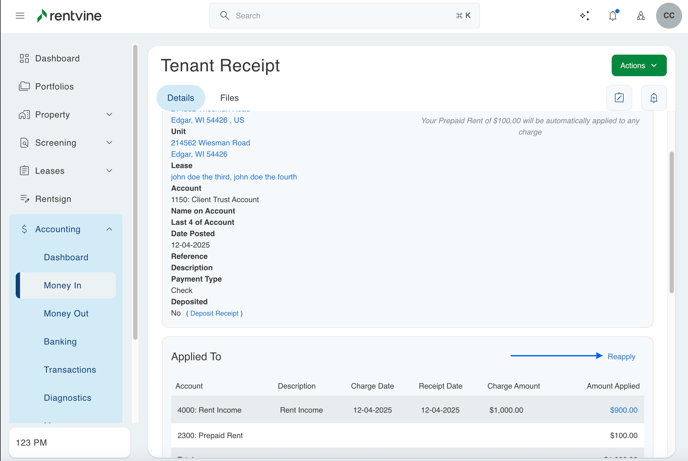Open the hamburger menu icon

pos(20,16)
